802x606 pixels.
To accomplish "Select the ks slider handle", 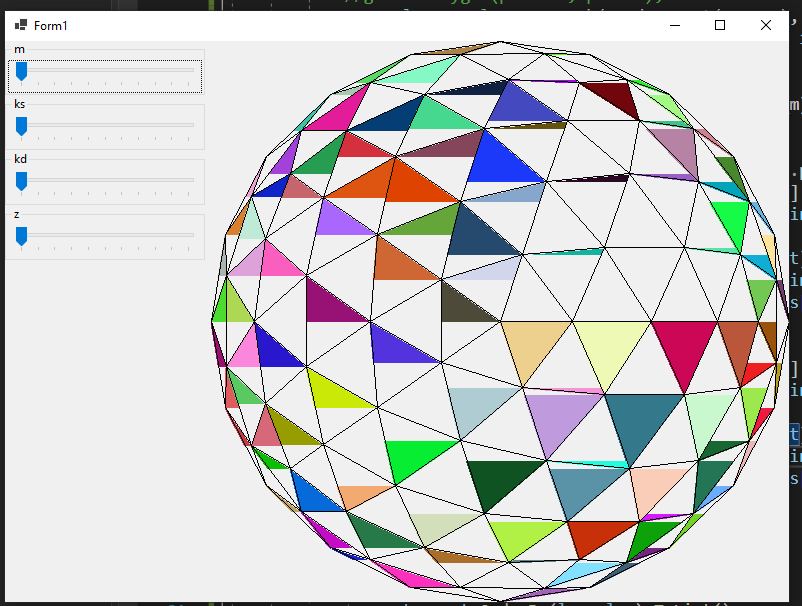I will pos(21,126).
